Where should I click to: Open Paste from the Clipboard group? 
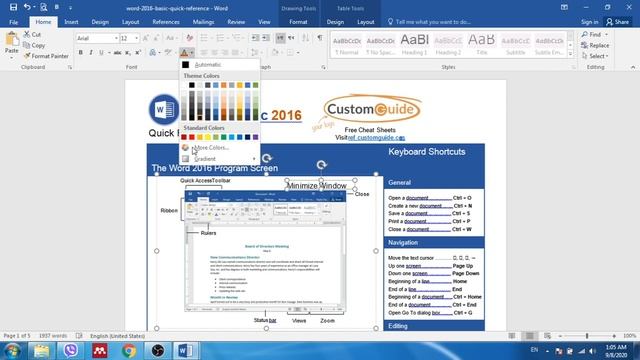click(11, 46)
